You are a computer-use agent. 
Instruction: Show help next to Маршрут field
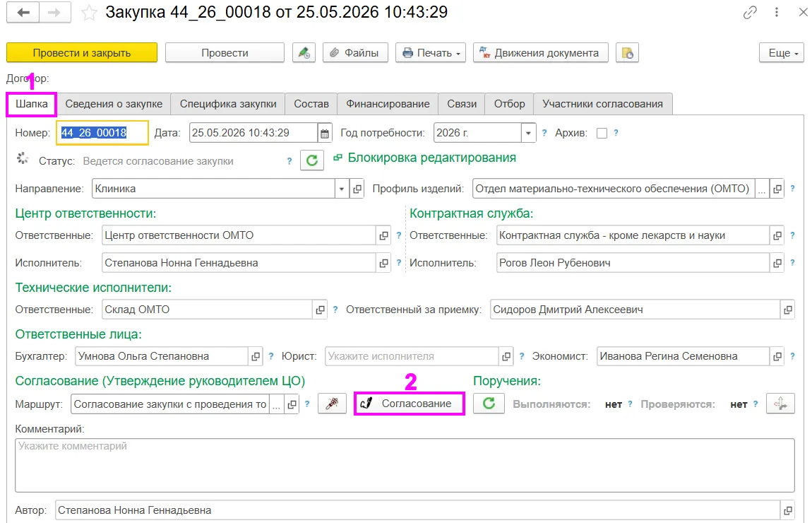tap(307, 404)
